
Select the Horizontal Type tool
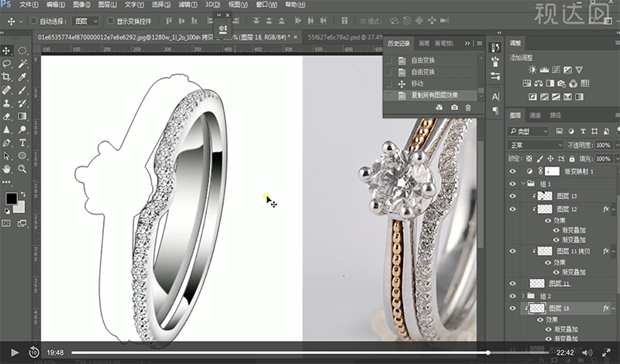pos(22,143)
